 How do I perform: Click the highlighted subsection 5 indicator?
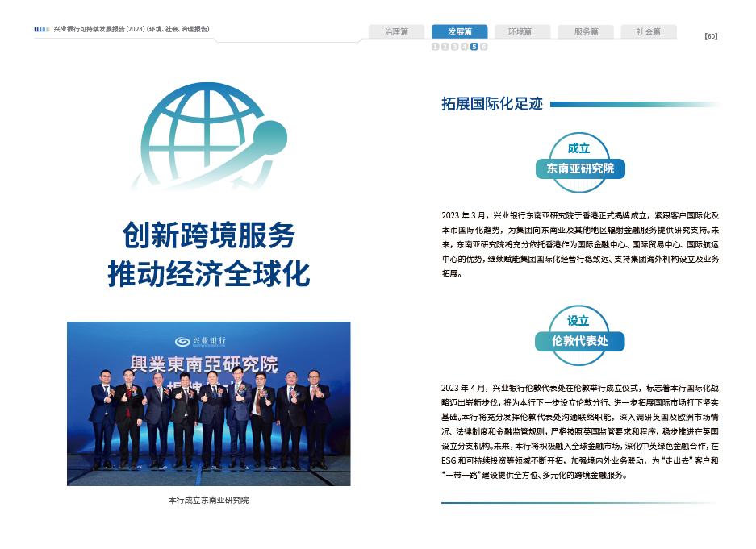(474, 47)
